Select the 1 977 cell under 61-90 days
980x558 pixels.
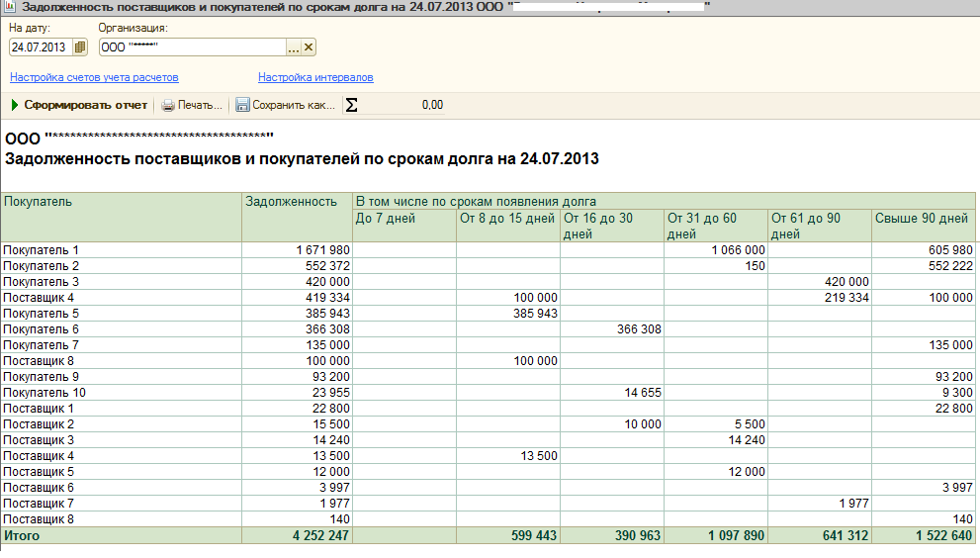[820, 504]
